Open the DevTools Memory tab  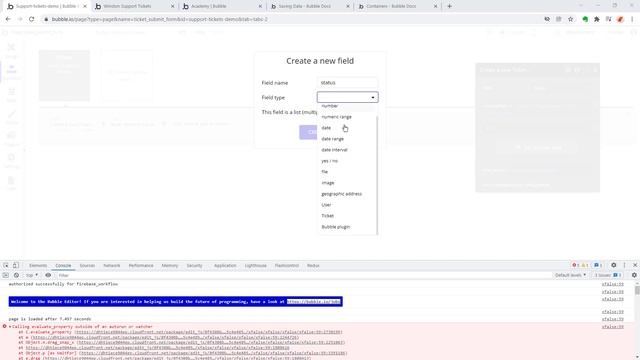(170, 265)
